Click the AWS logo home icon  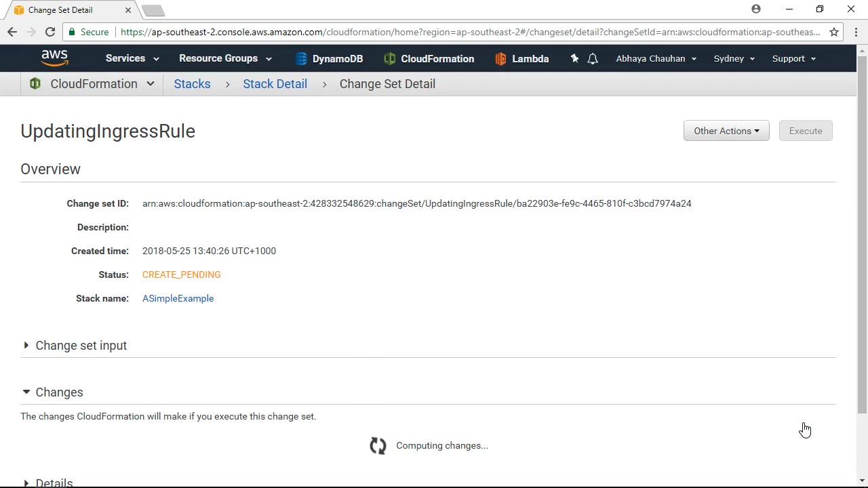tap(54, 58)
